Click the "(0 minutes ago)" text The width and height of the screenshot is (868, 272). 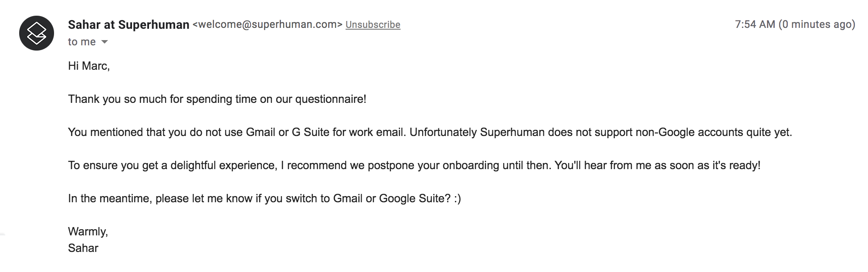click(817, 24)
